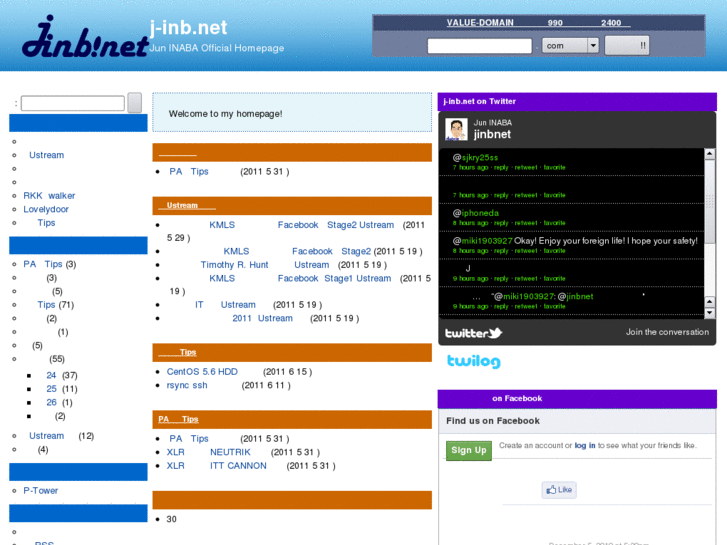
Task: Open the Ustream (12) category link
Action: [46, 436]
